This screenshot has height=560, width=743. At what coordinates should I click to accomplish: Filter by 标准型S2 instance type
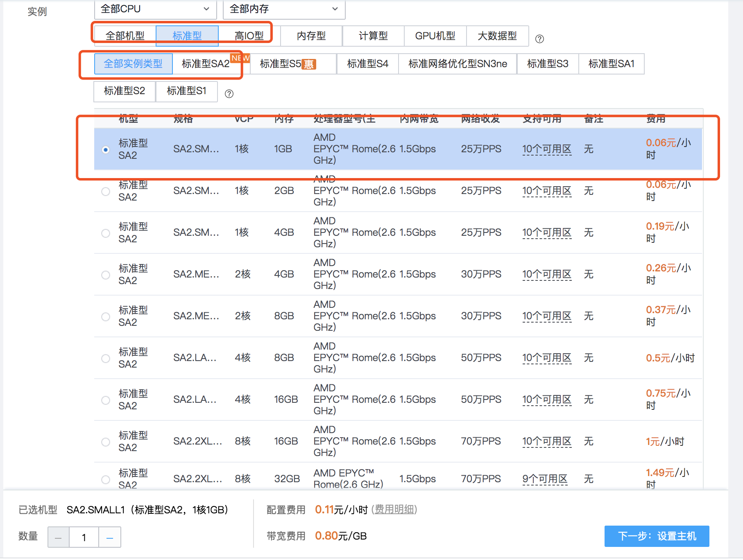click(125, 91)
